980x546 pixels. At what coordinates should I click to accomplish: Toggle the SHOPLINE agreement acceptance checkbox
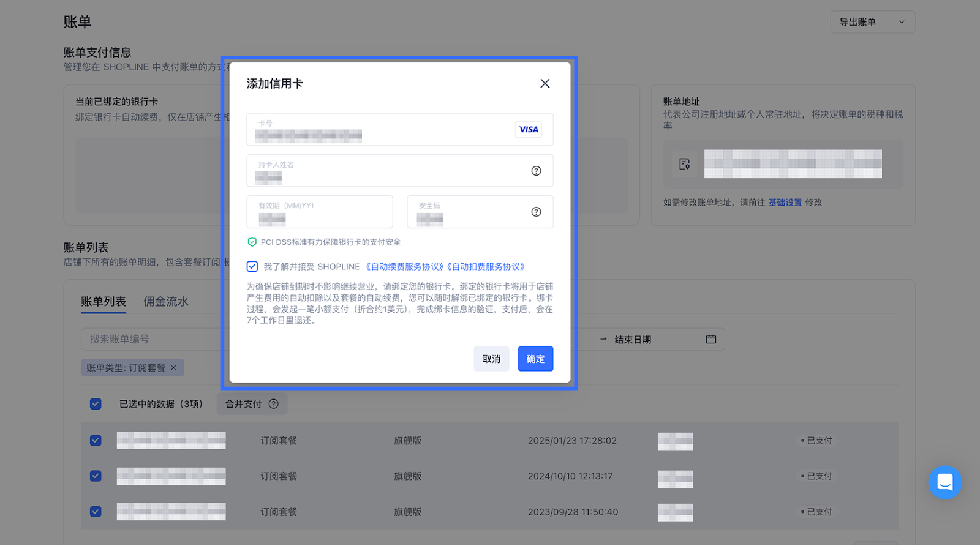pos(252,266)
